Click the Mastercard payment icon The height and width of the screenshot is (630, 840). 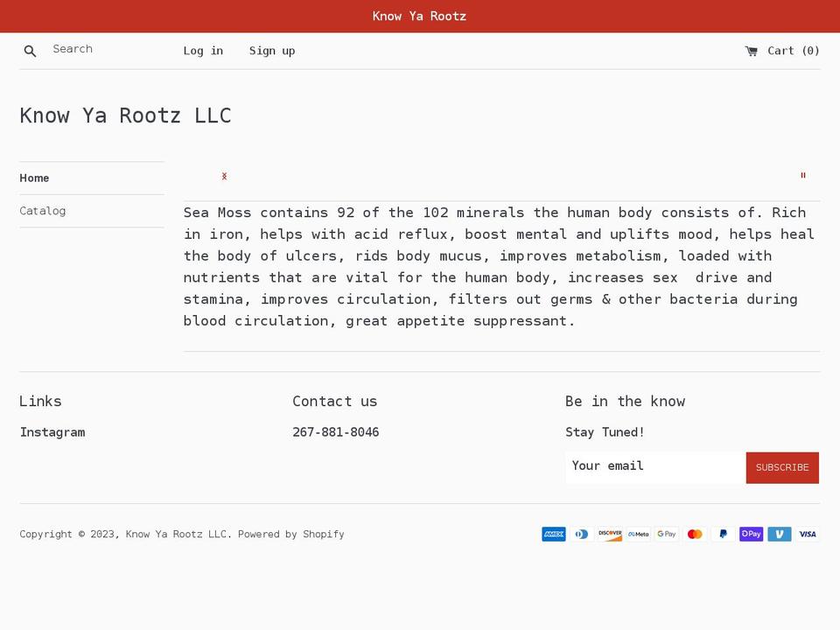[x=694, y=534]
